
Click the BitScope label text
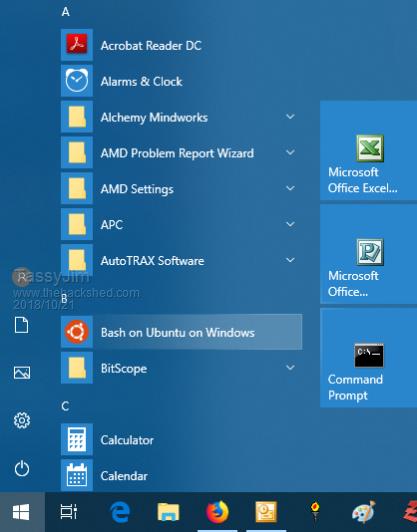[124, 369]
